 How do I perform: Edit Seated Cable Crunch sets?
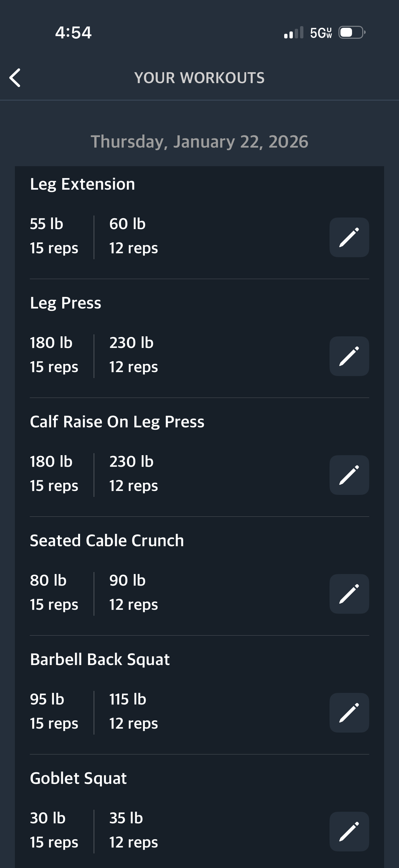point(349,594)
